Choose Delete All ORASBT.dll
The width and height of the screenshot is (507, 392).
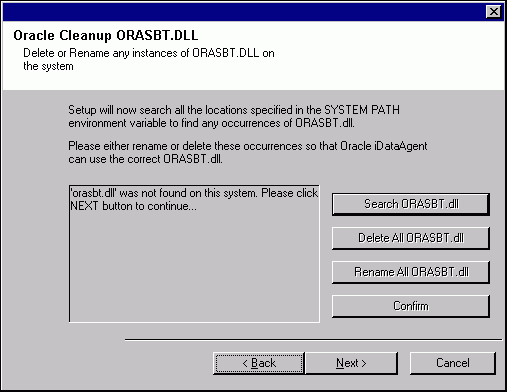[x=411, y=238]
